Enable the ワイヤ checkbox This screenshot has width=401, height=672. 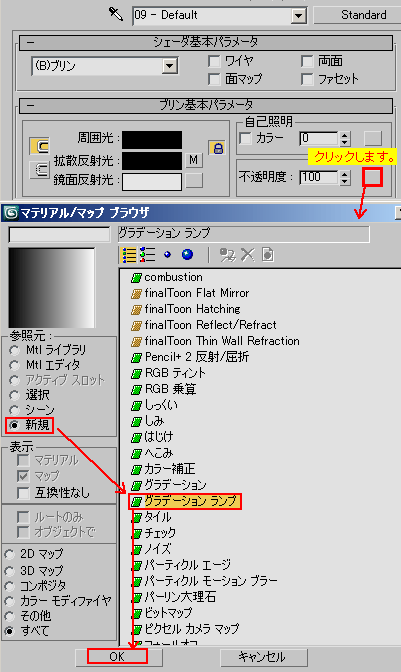tap(214, 61)
